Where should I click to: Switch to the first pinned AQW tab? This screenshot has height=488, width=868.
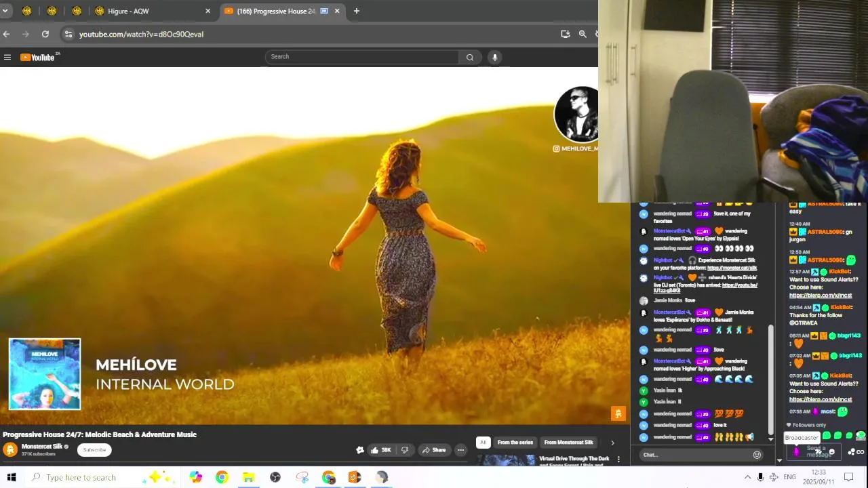27,11
